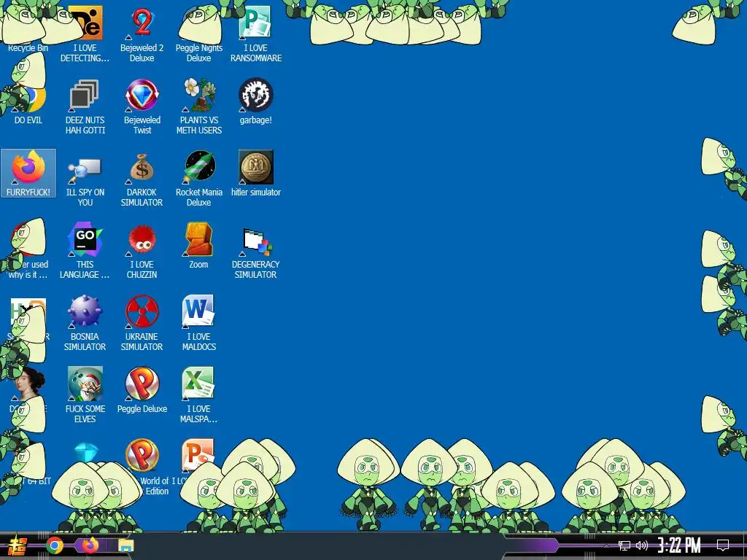The height and width of the screenshot is (560, 747).
Task: Switch to Firefox on the taskbar
Action: 90,545
